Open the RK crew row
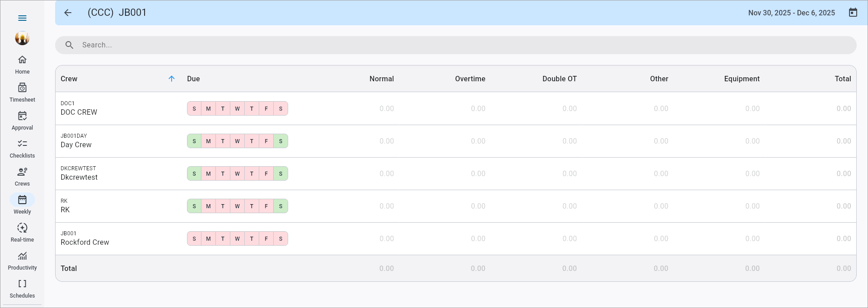 pos(456,206)
